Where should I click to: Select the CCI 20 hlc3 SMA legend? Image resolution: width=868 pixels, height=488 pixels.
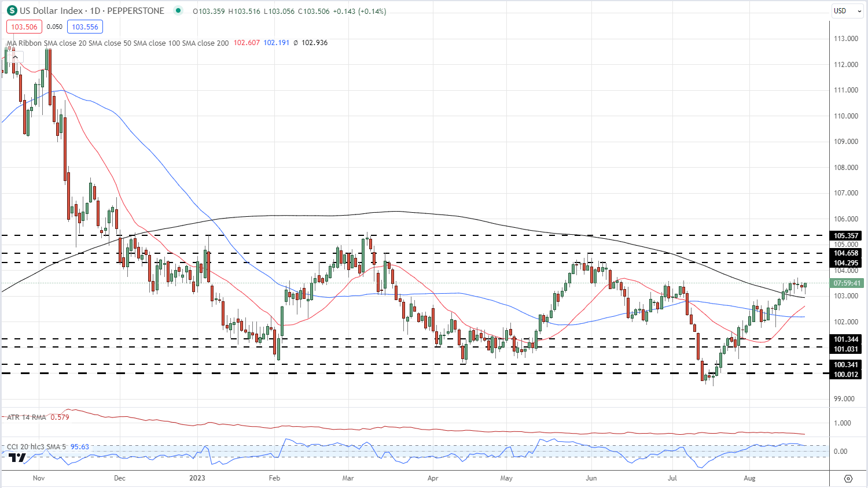(x=36, y=447)
